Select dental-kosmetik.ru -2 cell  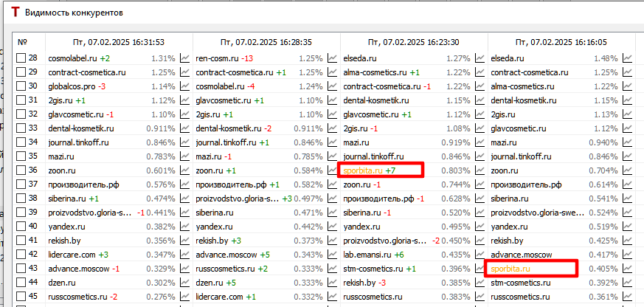(x=266, y=128)
